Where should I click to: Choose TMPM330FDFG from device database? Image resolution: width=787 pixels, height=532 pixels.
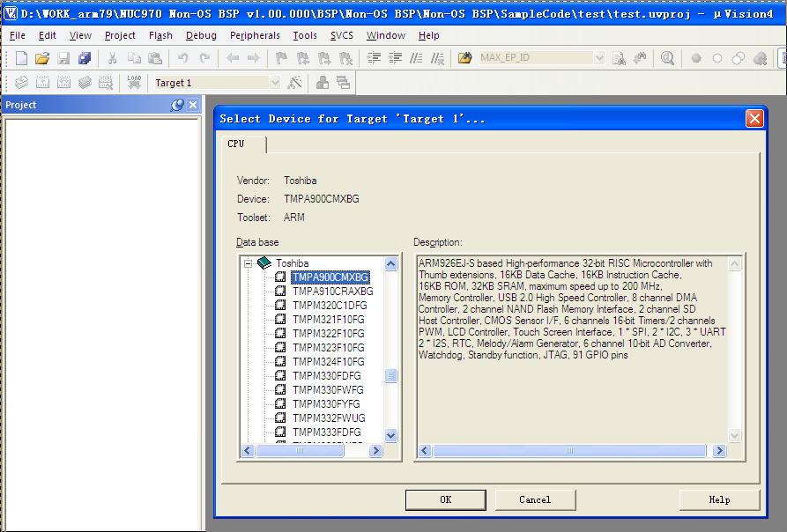(x=326, y=376)
